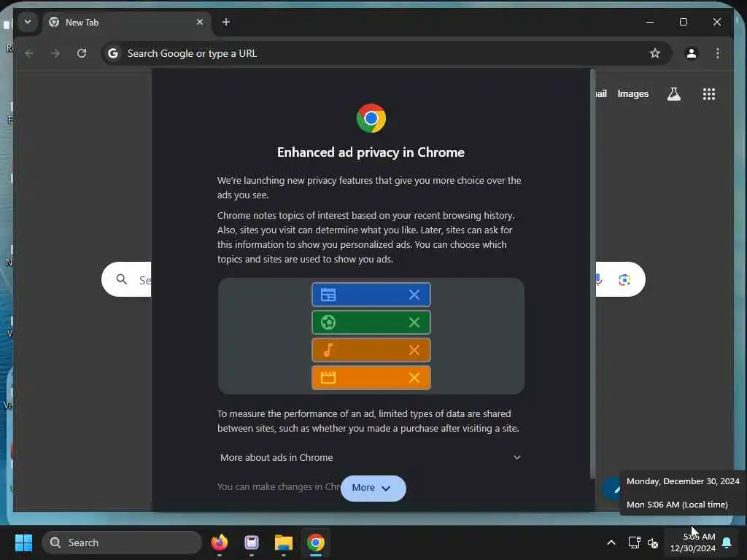Open the notifications bell
Screen dimensions: 747x560
coord(727,542)
